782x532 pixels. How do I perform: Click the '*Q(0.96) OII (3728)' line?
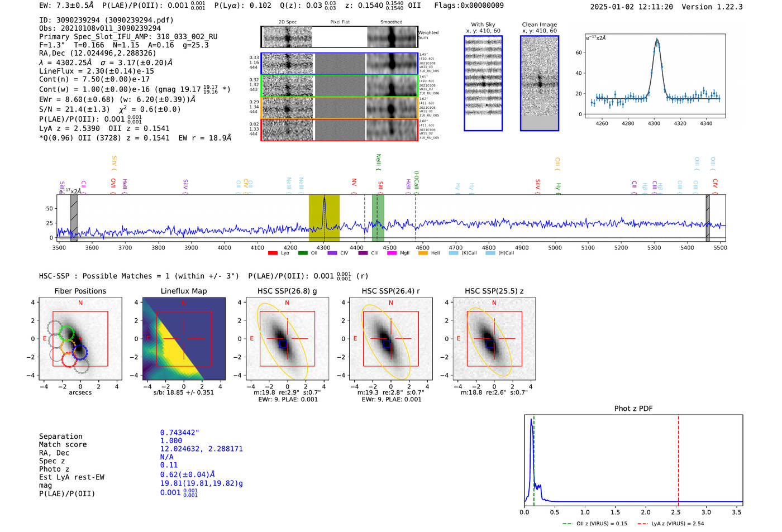pos(135,138)
